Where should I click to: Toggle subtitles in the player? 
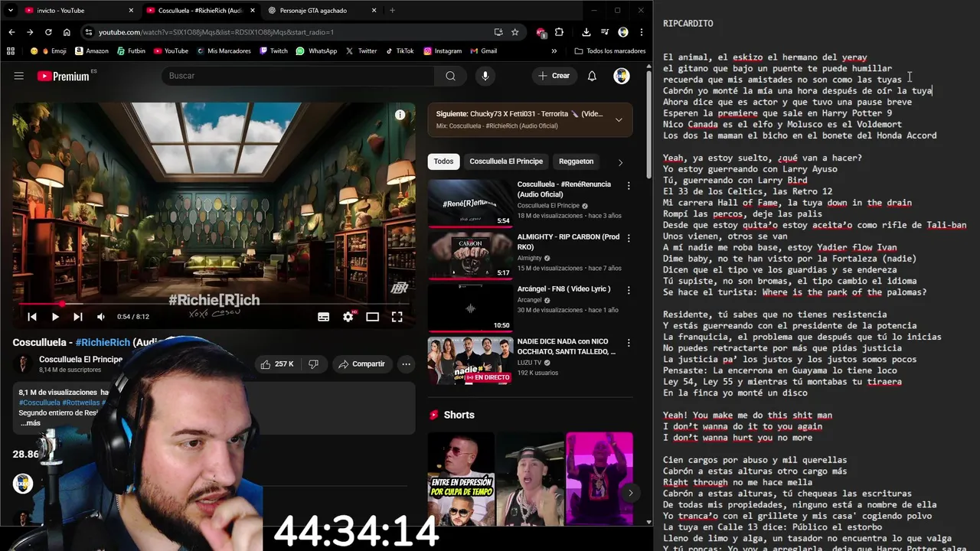pos(323,317)
